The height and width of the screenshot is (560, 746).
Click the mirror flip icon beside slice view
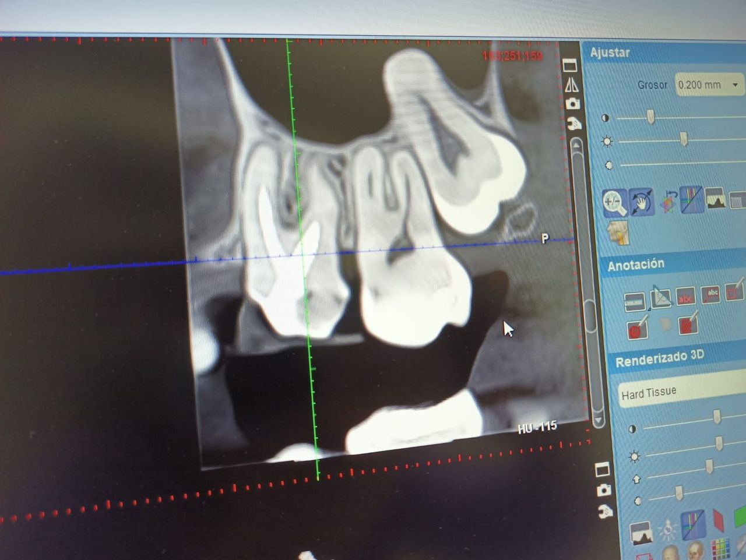pos(572,85)
